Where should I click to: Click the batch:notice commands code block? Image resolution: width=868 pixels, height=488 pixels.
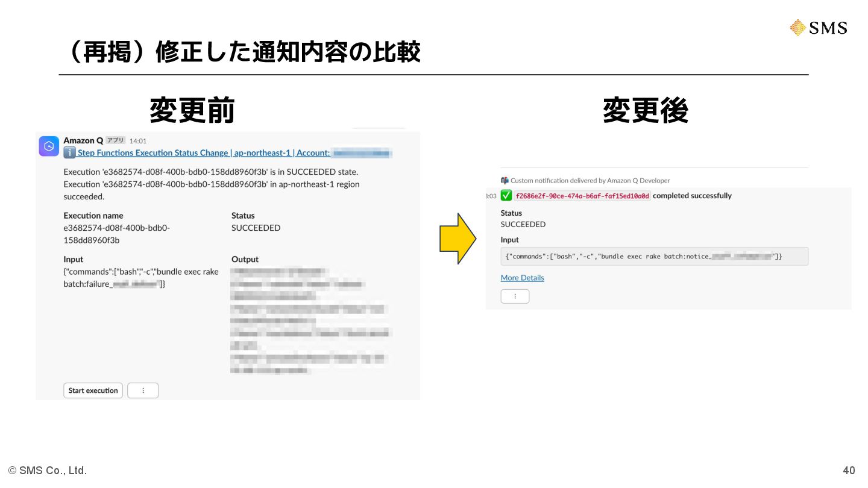click(x=654, y=256)
